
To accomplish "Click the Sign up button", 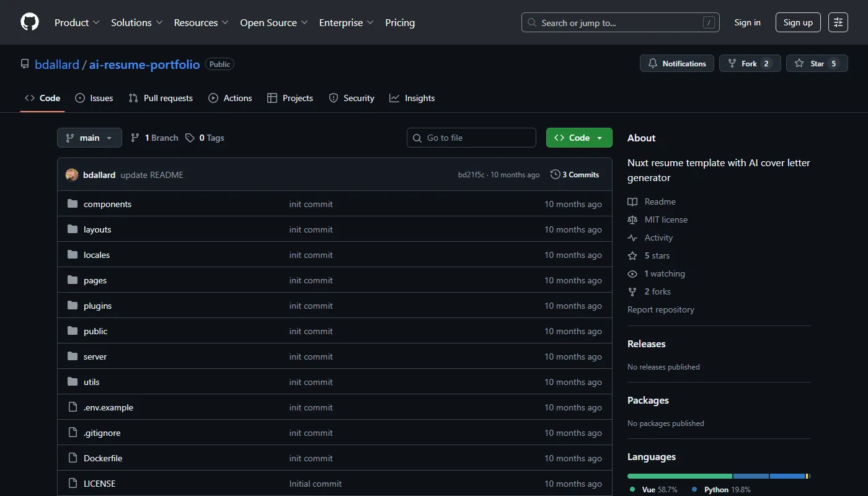I will [x=798, y=22].
